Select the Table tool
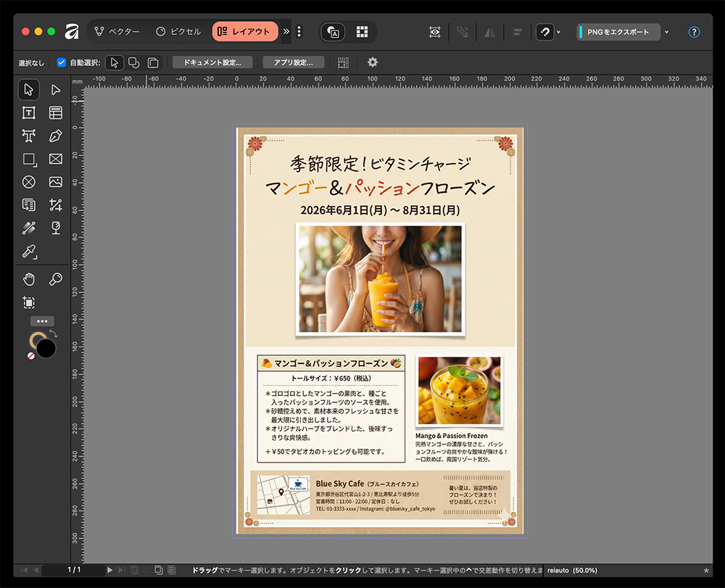 (56, 112)
